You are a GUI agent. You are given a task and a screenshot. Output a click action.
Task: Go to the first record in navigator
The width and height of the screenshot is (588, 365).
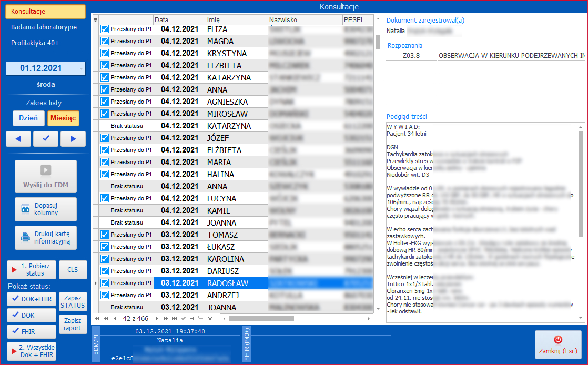(x=97, y=319)
